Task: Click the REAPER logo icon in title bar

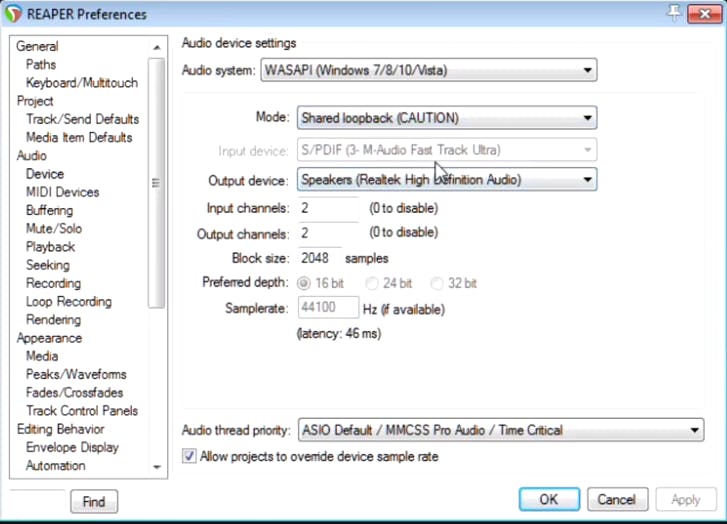Action: pyautogui.click(x=13, y=14)
